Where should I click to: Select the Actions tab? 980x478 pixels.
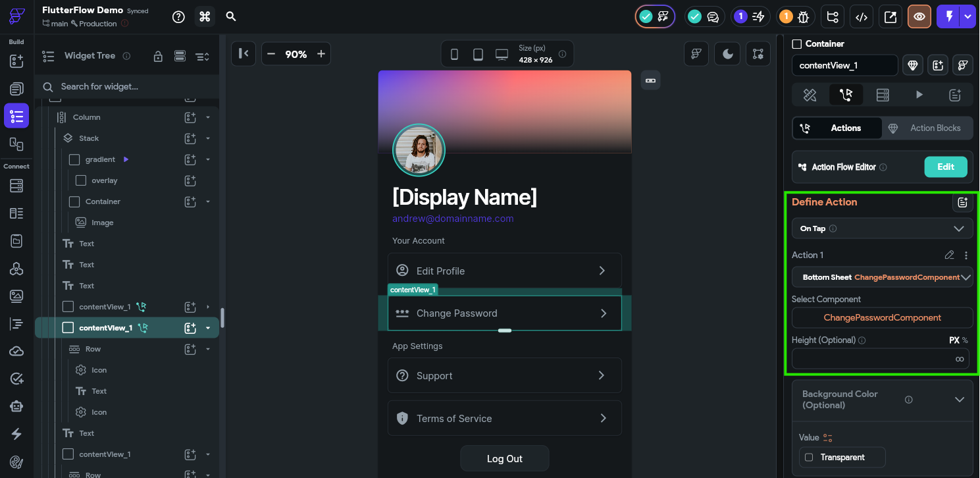[837, 128]
